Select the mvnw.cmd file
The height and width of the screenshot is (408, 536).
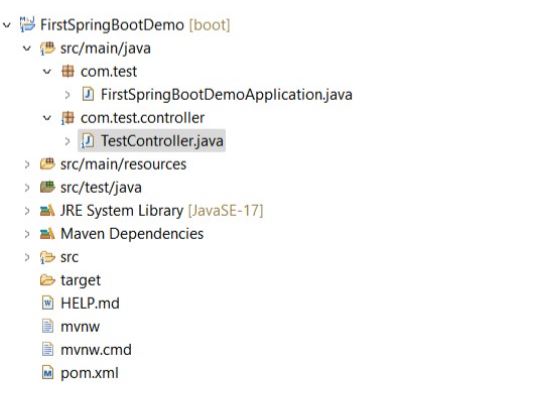point(96,350)
